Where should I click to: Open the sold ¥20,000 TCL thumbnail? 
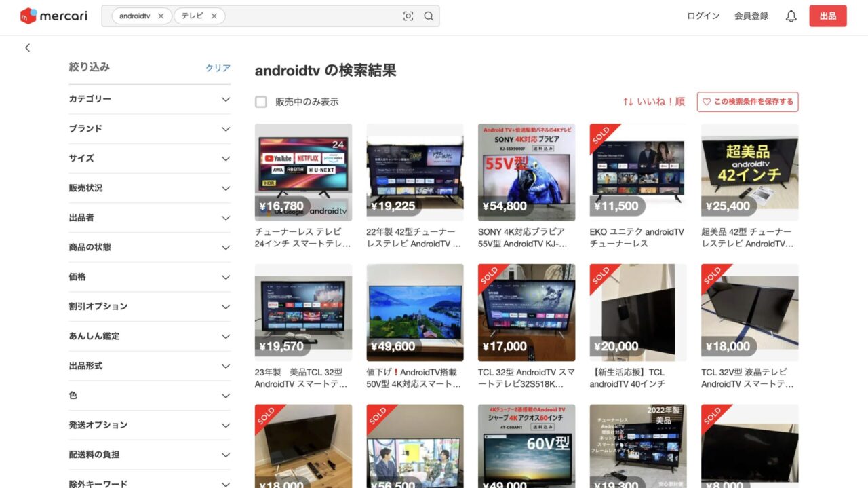638,313
